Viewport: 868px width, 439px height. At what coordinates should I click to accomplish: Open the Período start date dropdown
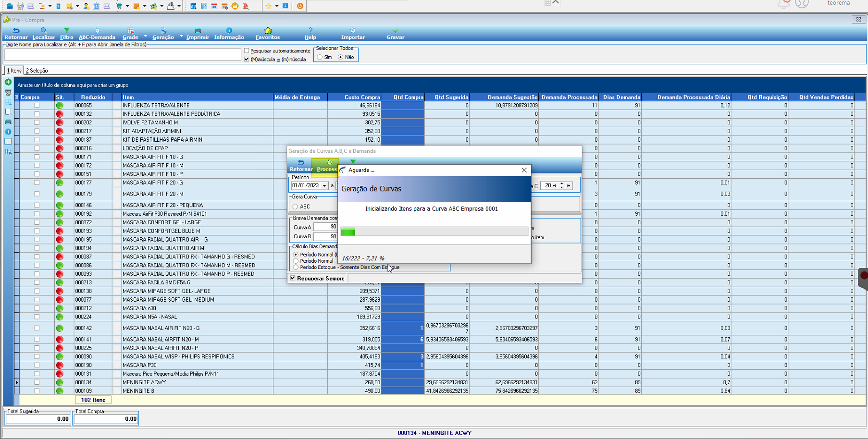tap(324, 185)
